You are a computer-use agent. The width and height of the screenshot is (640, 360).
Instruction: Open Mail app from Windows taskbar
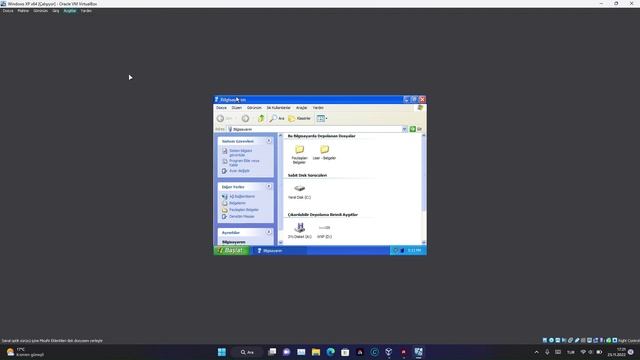pyautogui.click(x=301, y=352)
